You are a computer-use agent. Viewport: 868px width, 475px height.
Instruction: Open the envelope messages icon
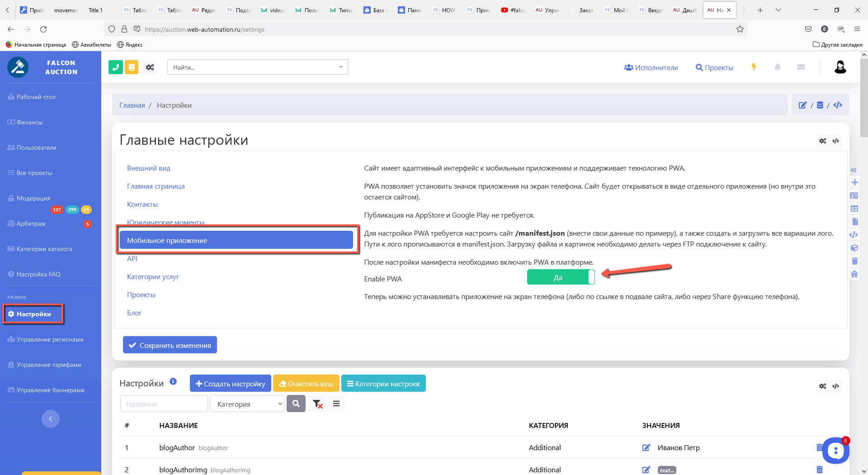[x=801, y=67]
